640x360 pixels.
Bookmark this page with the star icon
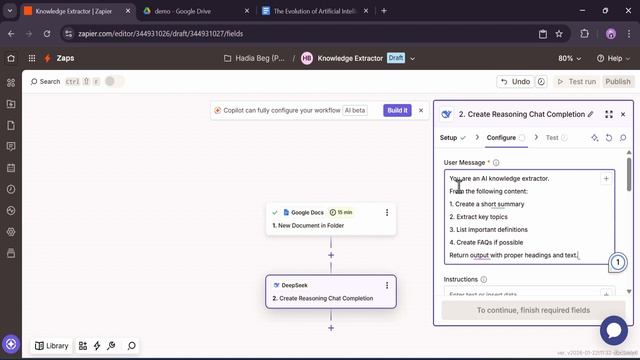[x=559, y=34]
